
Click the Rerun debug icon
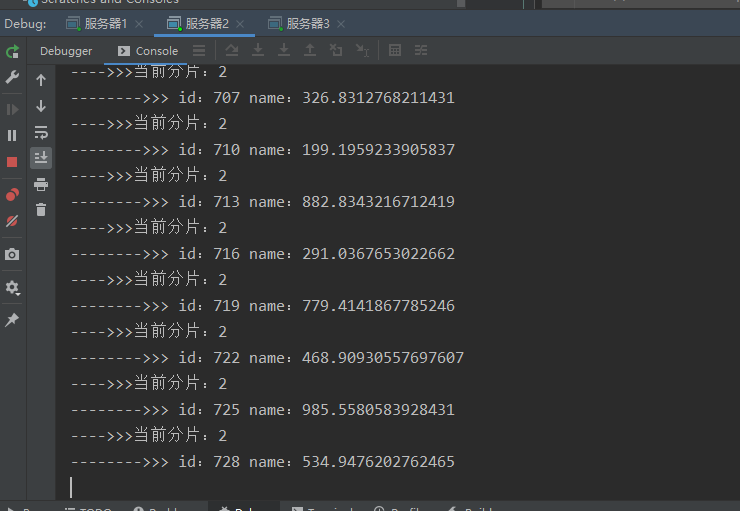(12, 51)
